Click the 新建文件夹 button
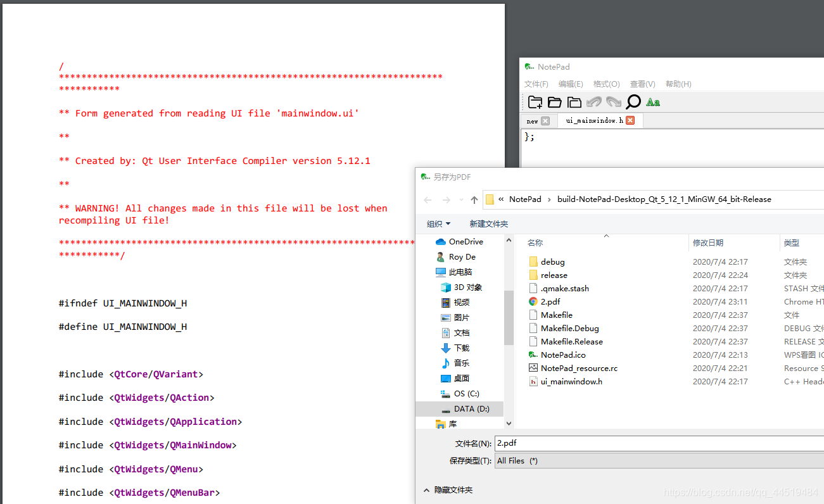The image size is (824, 504). [488, 224]
